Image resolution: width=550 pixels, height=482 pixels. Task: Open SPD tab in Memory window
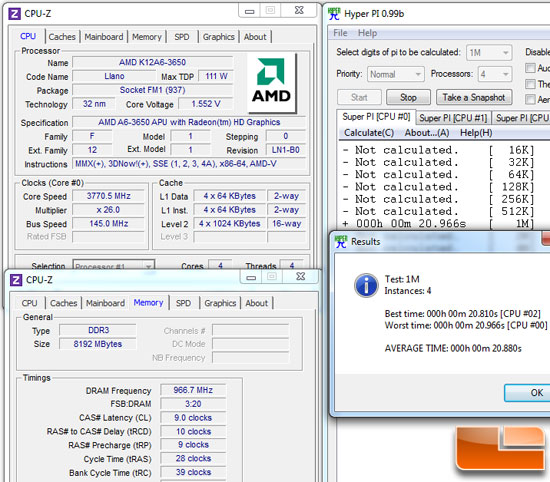[x=183, y=303]
